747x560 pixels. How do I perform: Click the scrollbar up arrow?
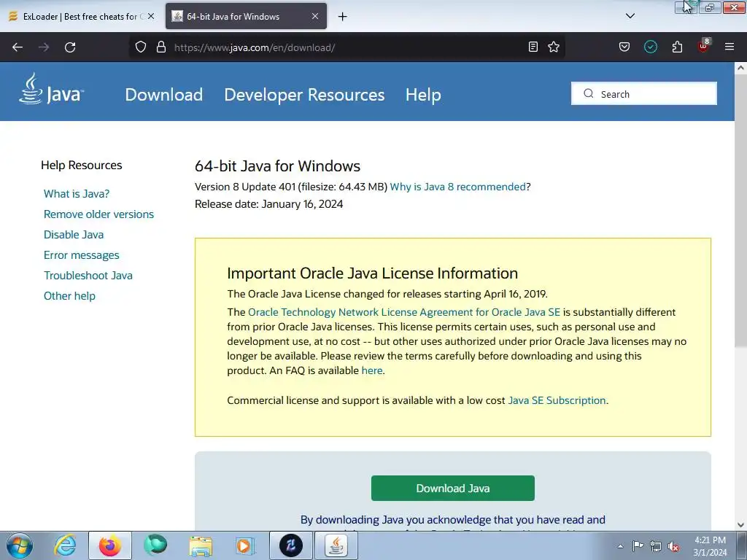coord(740,68)
